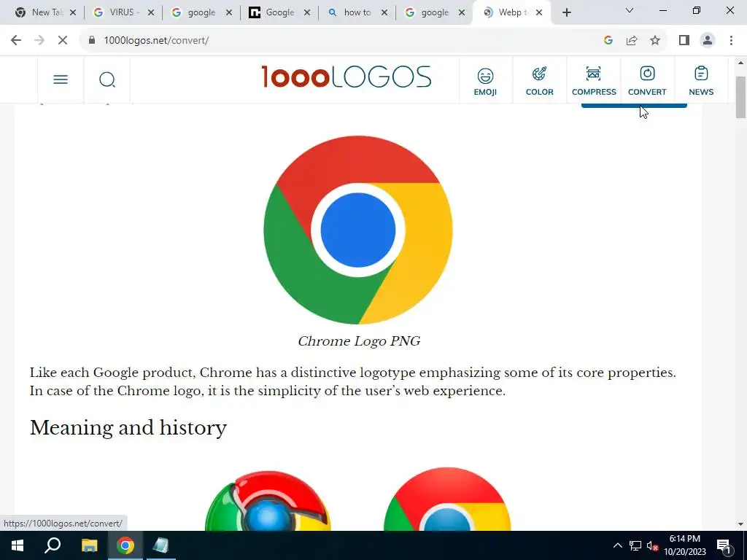This screenshot has width=747, height=560.
Task: Open the EMOJI section
Action: pos(485,82)
